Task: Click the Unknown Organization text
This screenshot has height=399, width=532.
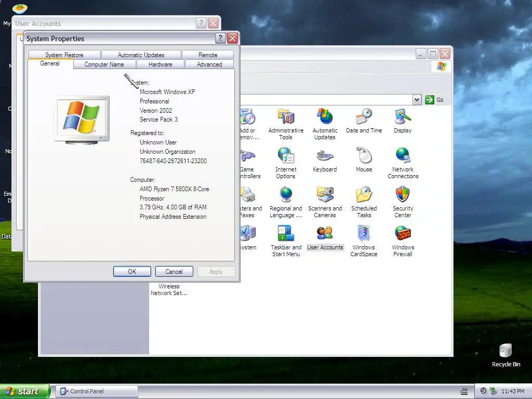Action: click(x=168, y=152)
